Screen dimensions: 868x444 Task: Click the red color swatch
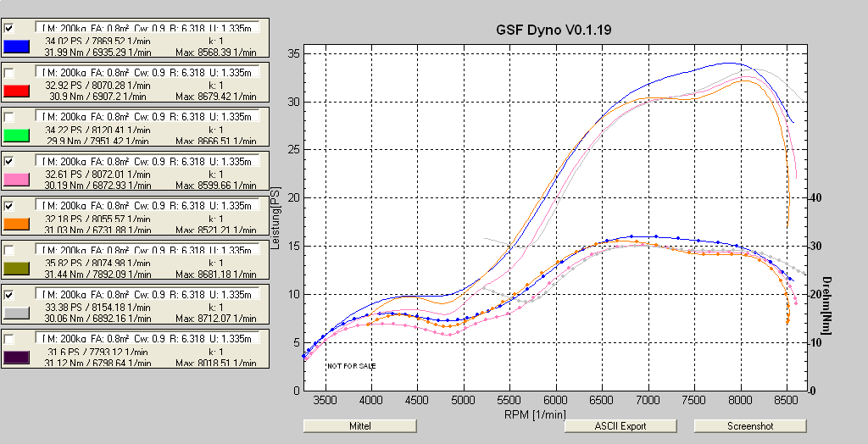point(17,91)
